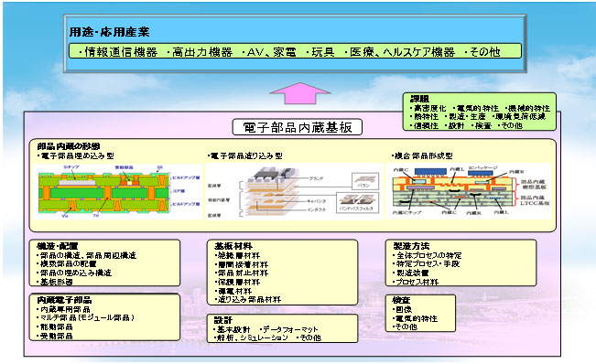596x364 pixels.
Task: Click '製造・生産' in the 課題 box
Action: click(x=467, y=116)
